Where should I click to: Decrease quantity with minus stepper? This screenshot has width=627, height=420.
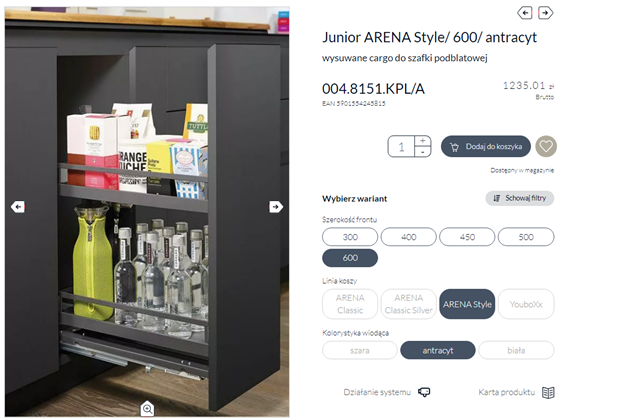(423, 152)
